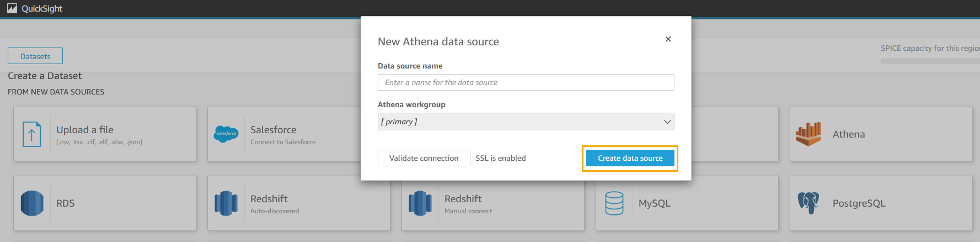Select the Upload a file label
The width and height of the screenshot is (980, 242).
tap(85, 130)
